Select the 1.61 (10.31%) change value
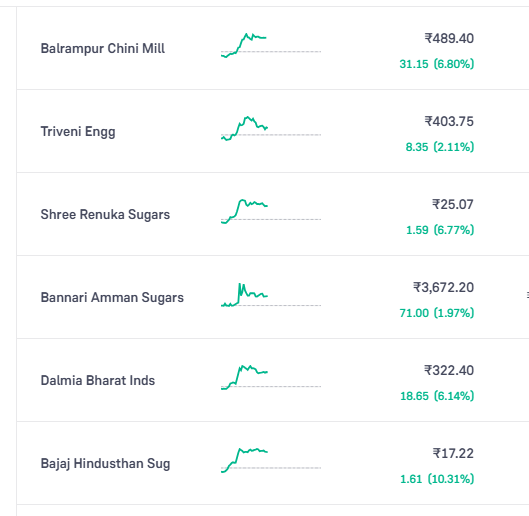 coord(437,479)
